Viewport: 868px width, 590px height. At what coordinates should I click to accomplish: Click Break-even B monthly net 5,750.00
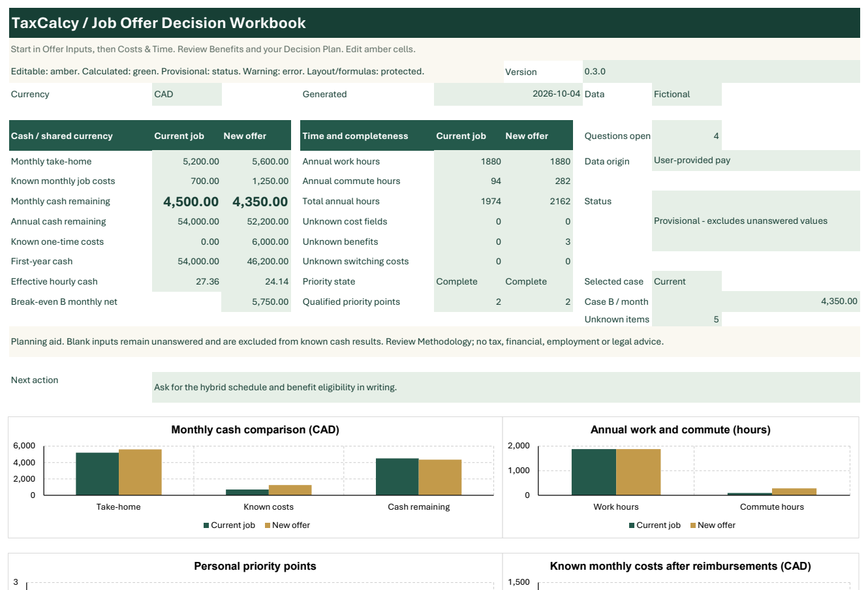[256, 302]
